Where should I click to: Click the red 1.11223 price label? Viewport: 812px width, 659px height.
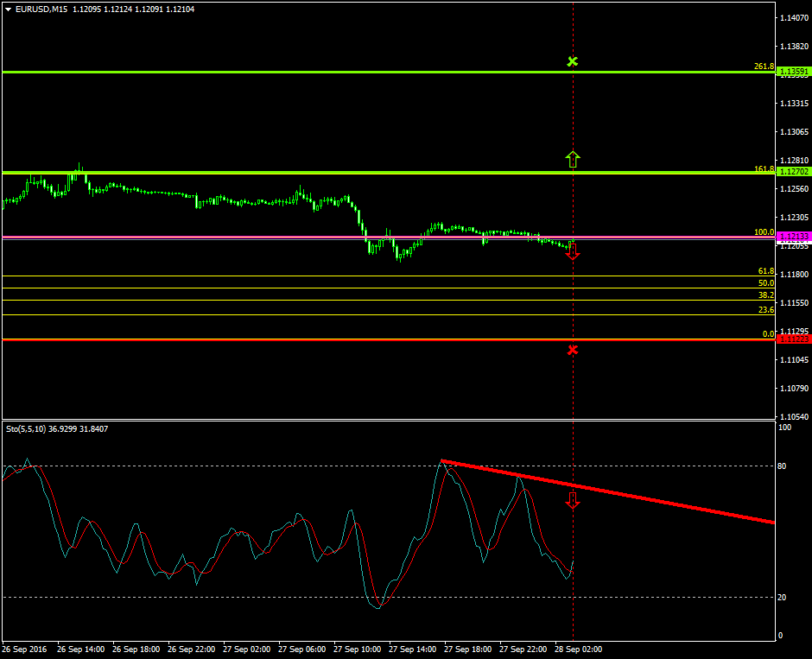pyautogui.click(x=793, y=339)
